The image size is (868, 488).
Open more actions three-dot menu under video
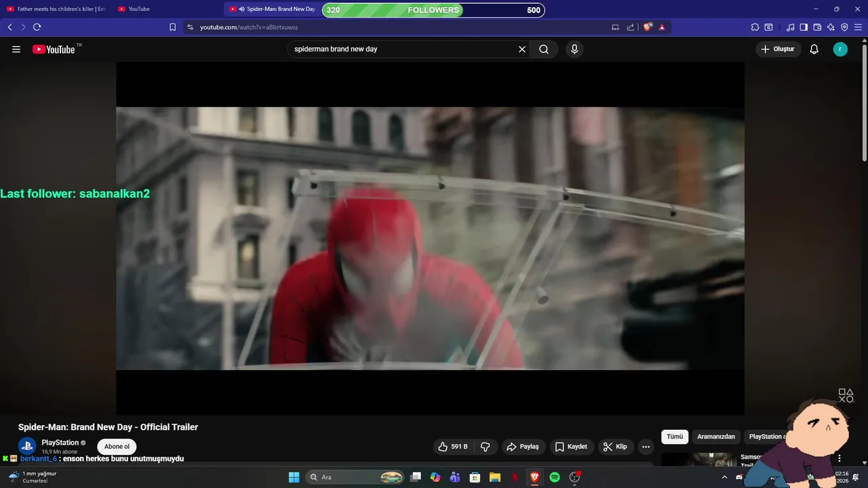[646, 447]
